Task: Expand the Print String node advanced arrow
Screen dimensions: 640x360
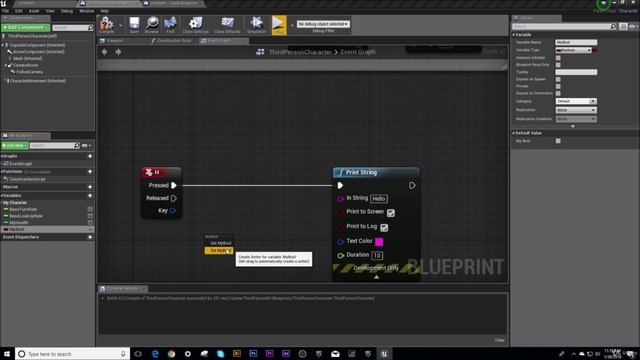Action: 376,277
